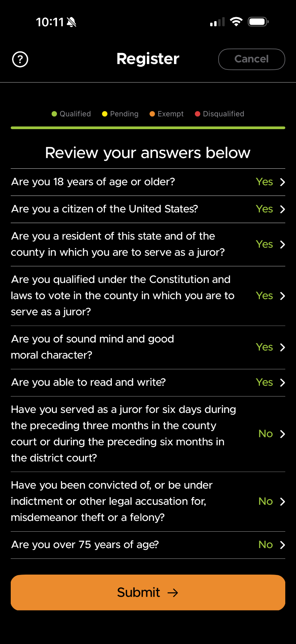Edit the Yes answer for citizenship question

pyautogui.click(x=264, y=209)
